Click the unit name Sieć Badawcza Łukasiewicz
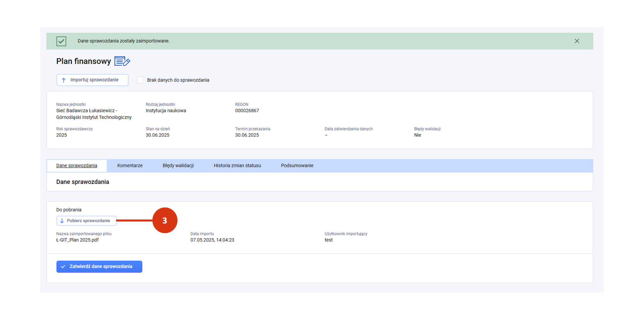This screenshot has height=319, width=644. (x=87, y=111)
